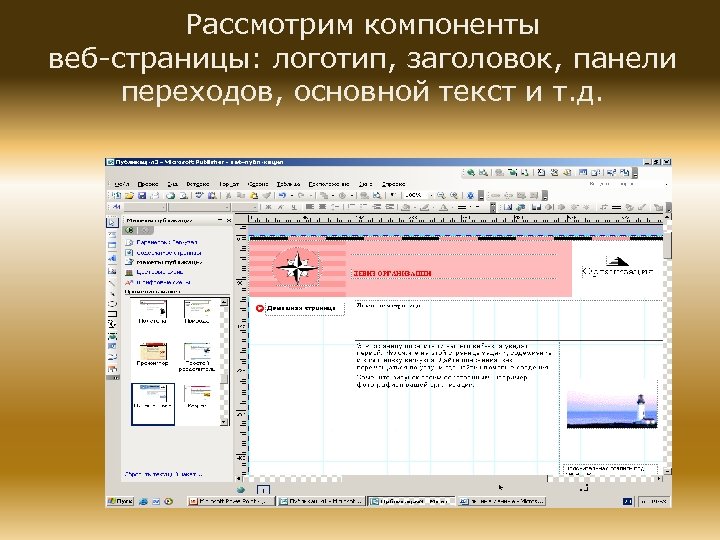720x540 pixels.
Task: Click the bottom task pane link
Action: pos(163,474)
